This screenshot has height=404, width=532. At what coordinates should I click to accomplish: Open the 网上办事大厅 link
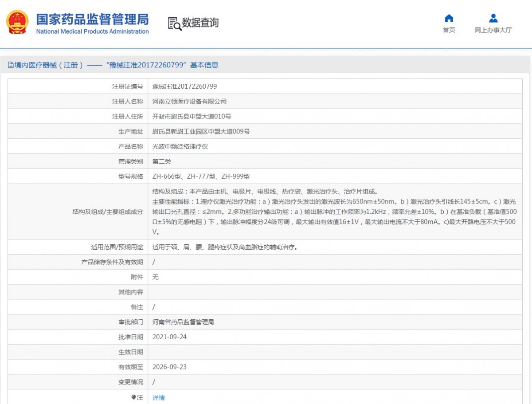[x=493, y=30]
